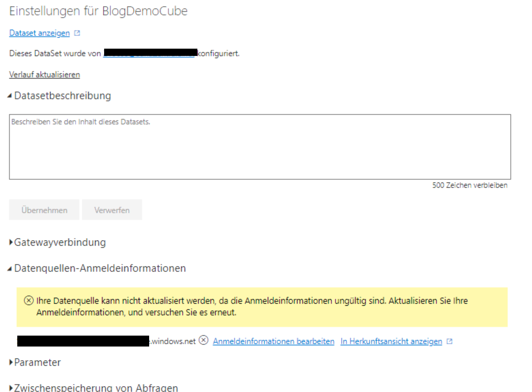The image size is (532, 392).
Task: Expand Zwischenspeicherung von Abfragen section
Action: pyautogui.click(x=11, y=387)
